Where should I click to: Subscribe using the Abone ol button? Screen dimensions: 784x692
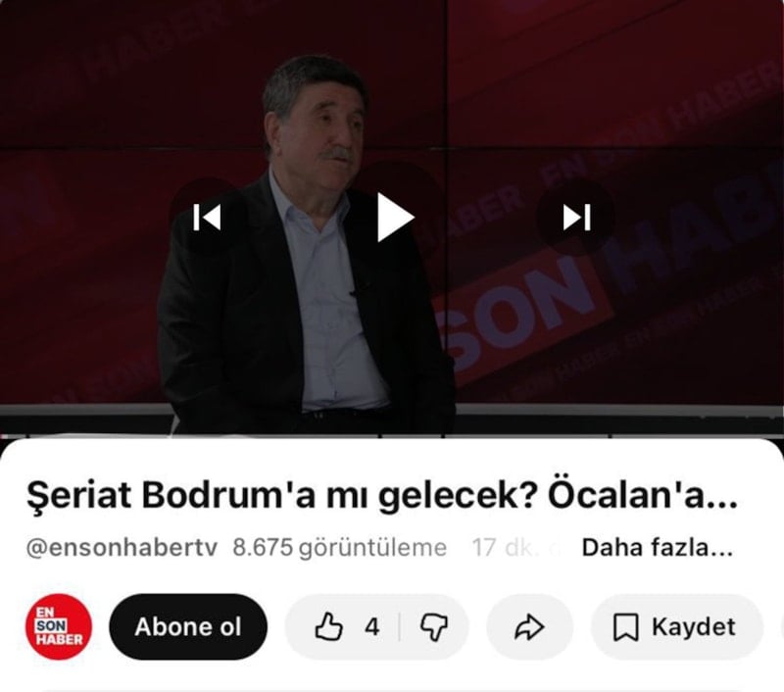188,626
